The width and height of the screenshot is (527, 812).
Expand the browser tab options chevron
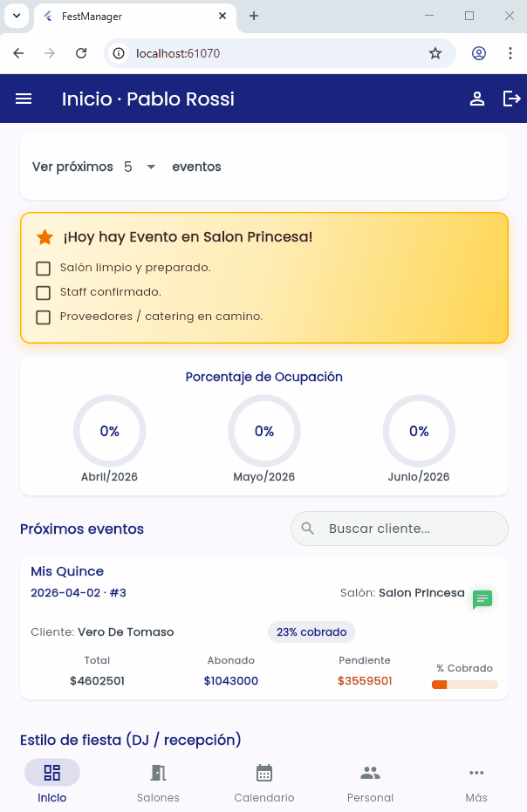[x=16, y=16]
